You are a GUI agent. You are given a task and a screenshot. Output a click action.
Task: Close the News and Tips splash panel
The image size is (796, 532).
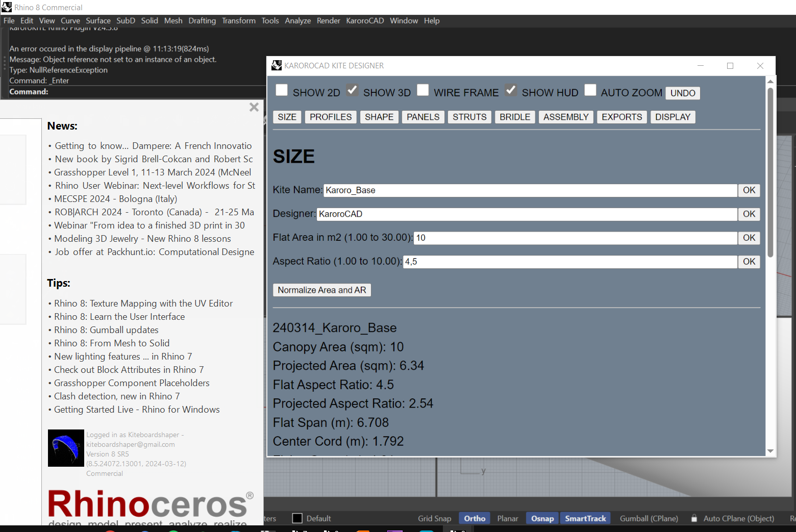[254, 107]
